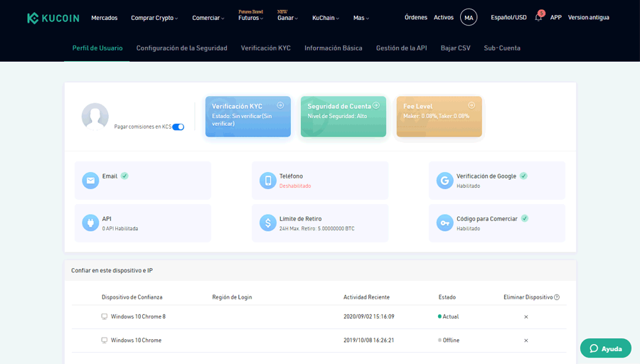Go to Órdenes

point(416,18)
